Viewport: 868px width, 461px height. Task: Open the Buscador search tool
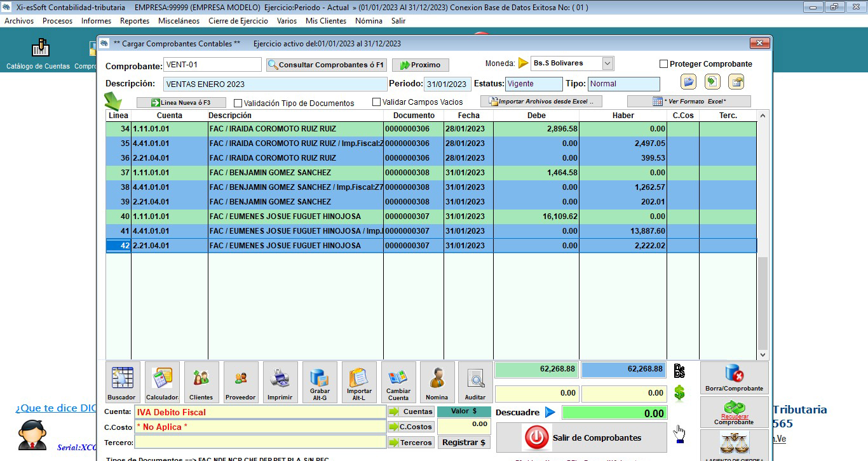pyautogui.click(x=121, y=382)
